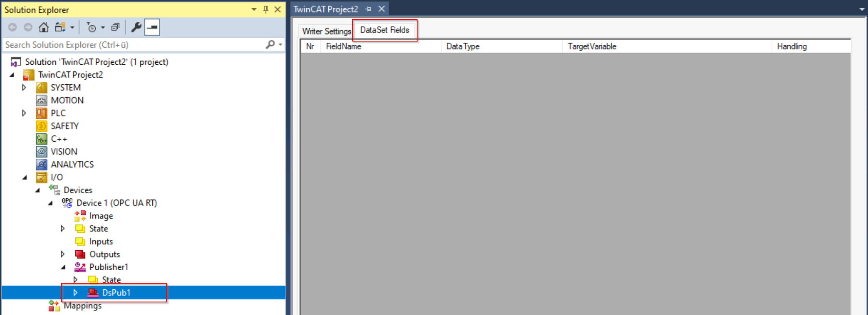
Task: Open Solution Explorer window position dropdown
Action: tap(254, 9)
